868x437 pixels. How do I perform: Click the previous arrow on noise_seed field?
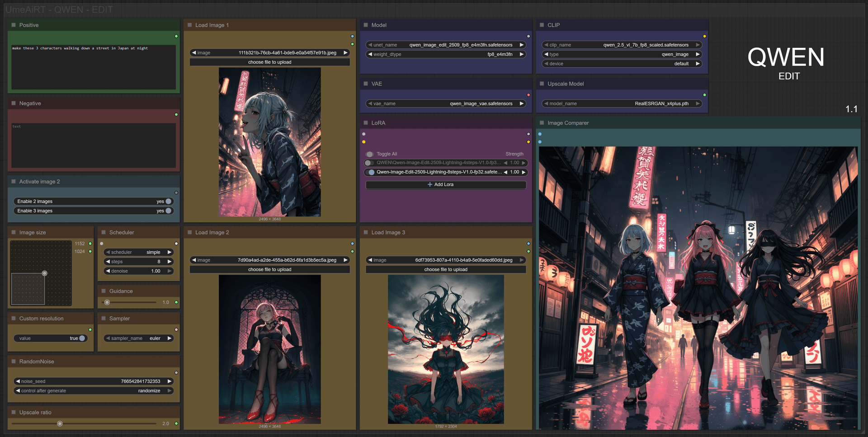point(18,381)
